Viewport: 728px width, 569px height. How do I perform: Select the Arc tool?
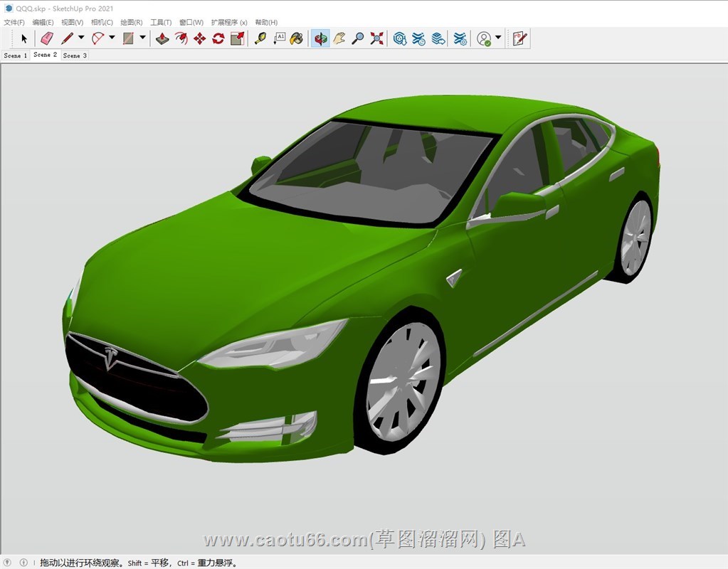click(97, 38)
